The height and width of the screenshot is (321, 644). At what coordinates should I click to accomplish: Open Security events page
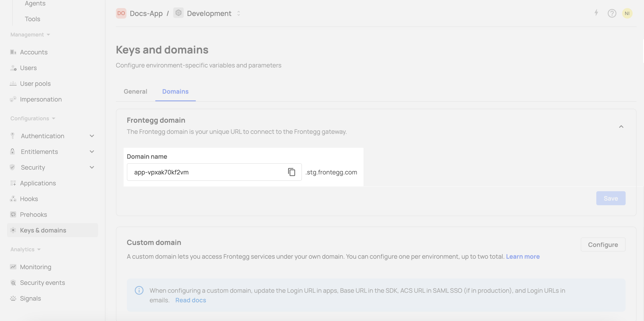[42, 283]
